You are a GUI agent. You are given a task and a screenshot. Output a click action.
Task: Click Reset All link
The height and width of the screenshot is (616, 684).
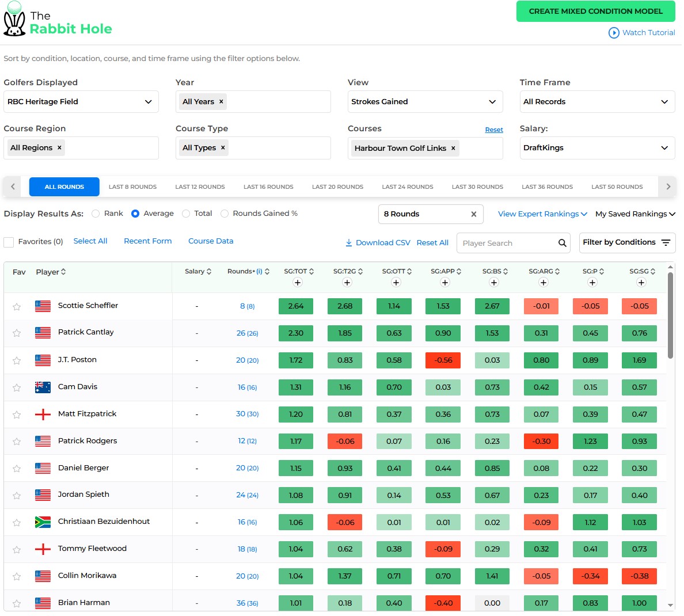[x=433, y=244]
